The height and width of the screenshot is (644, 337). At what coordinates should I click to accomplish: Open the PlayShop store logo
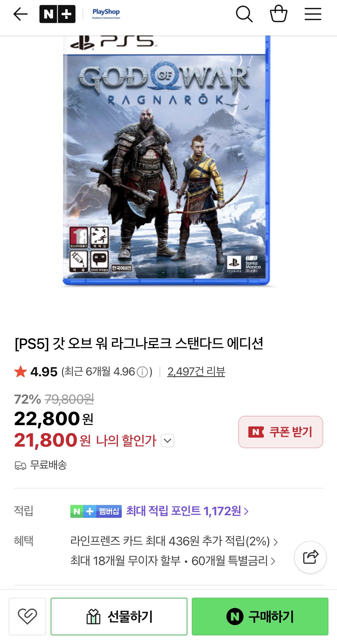106,13
